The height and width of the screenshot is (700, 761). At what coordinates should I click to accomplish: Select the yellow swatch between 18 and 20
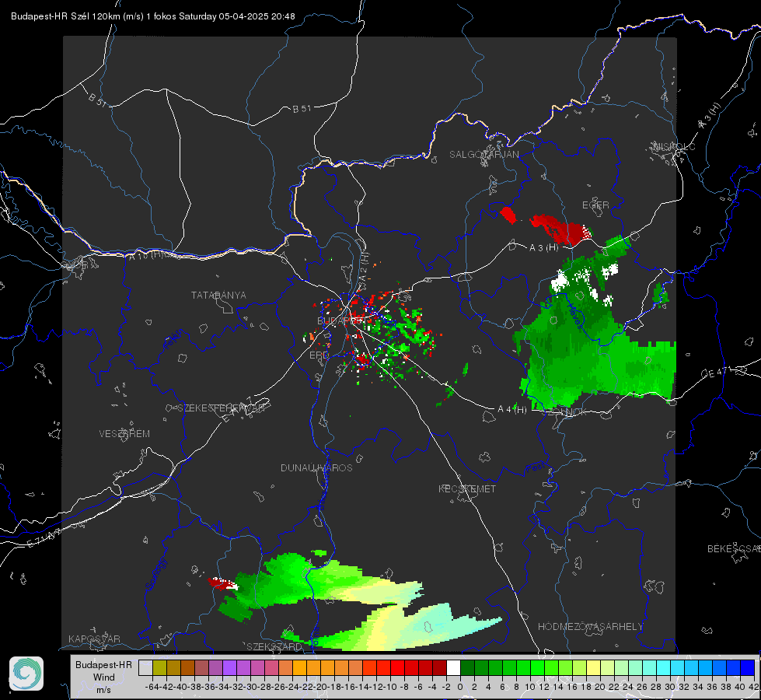tap(593, 667)
